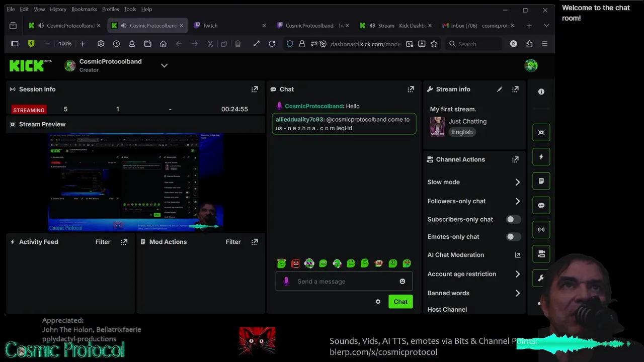The width and height of the screenshot is (644, 362).
Task: Open the user avatar menu top right
Action: (531, 65)
